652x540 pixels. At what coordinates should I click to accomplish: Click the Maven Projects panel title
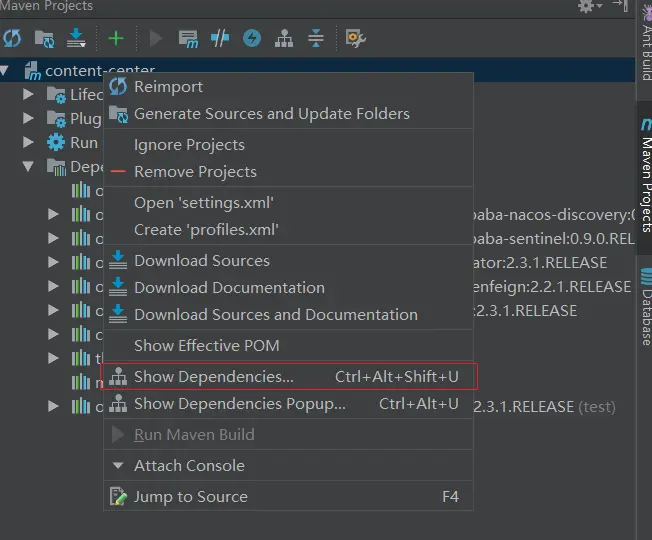pos(47,6)
